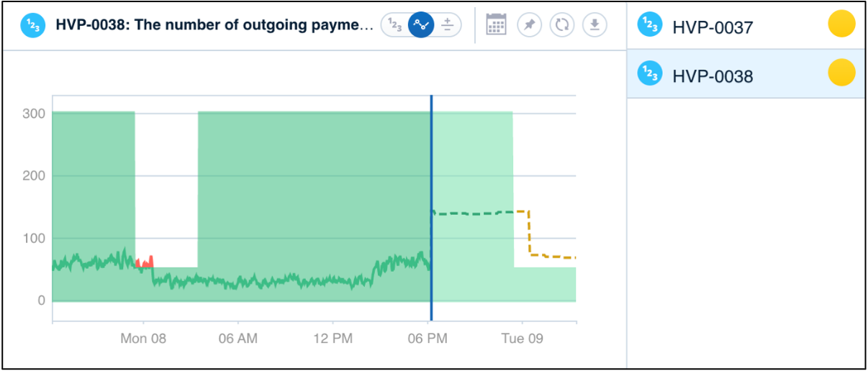Click the chart title HVP-0038 outgoing payments
The image size is (868, 371).
(214, 25)
